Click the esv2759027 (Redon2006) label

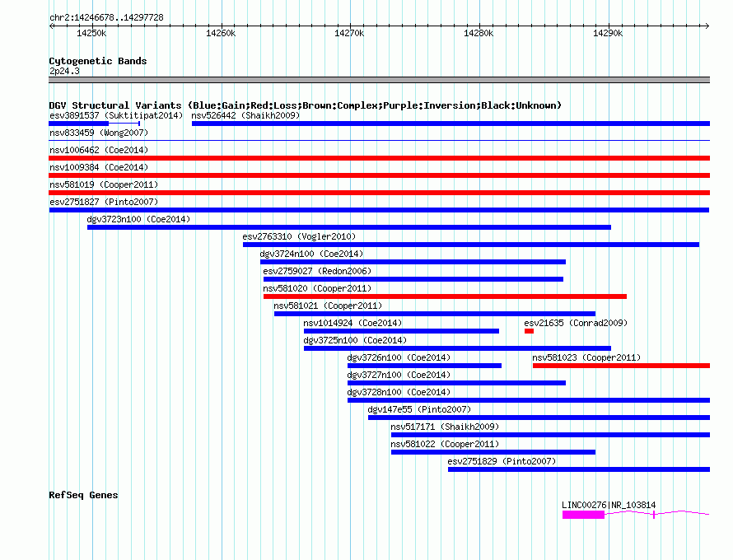(x=317, y=271)
